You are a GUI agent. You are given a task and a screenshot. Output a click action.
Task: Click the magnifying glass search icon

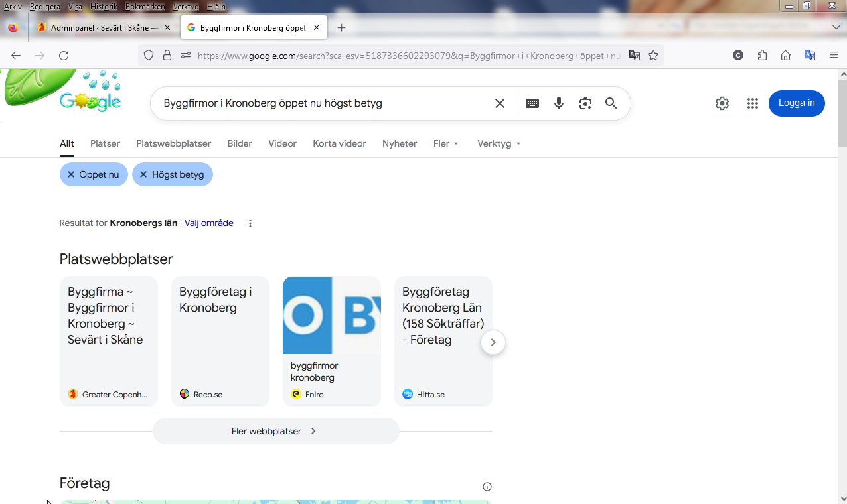pyautogui.click(x=611, y=103)
